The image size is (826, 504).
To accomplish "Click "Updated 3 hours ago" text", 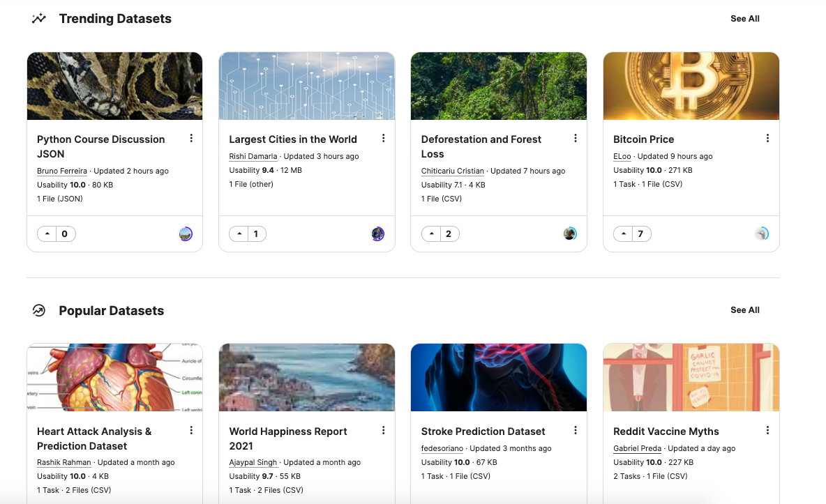I will coord(322,156).
